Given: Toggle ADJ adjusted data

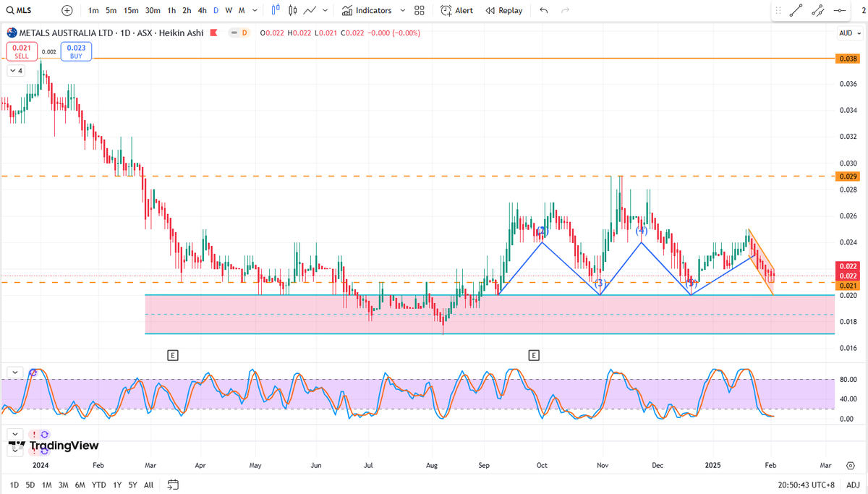Looking at the screenshot, I should click(x=852, y=485).
